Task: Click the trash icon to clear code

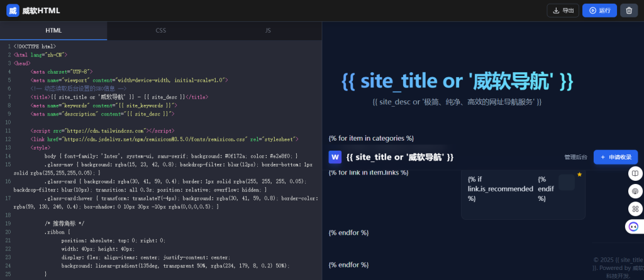Action: pos(629,11)
